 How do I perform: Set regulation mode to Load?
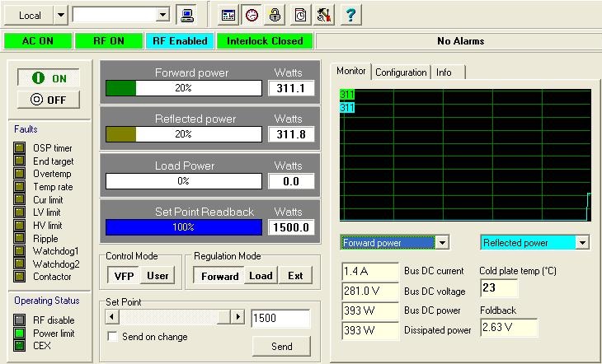pyautogui.click(x=261, y=276)
